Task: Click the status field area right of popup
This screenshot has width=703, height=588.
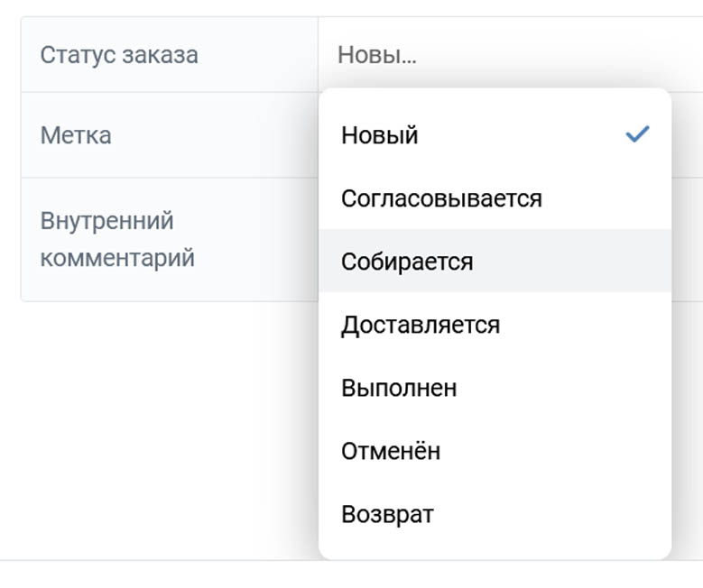Action: click(x=688, y=55)
